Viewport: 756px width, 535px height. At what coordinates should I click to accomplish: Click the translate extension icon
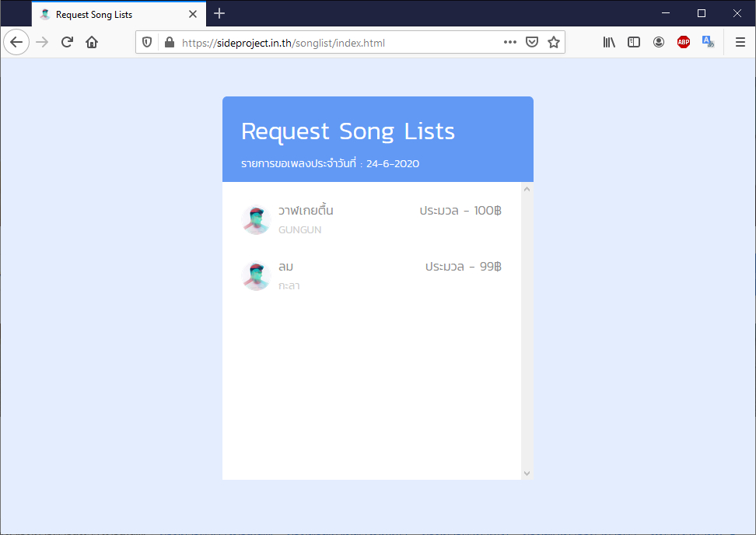[x=709, y=41]
